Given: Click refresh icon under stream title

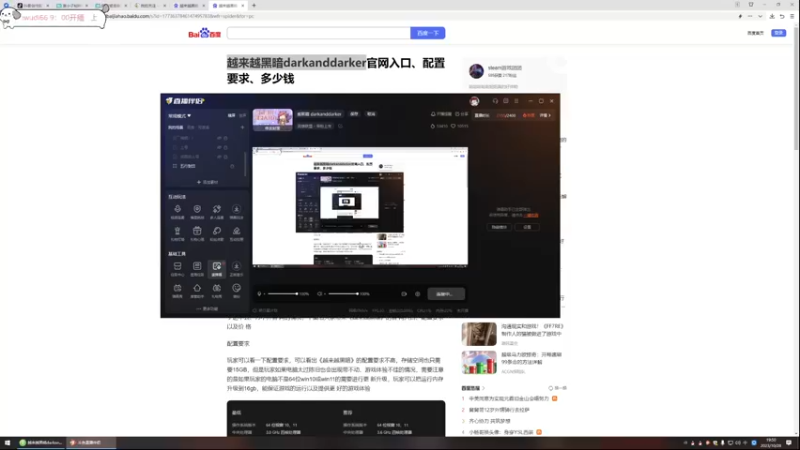Looking at the screenshot, I should tap(340, 126).
